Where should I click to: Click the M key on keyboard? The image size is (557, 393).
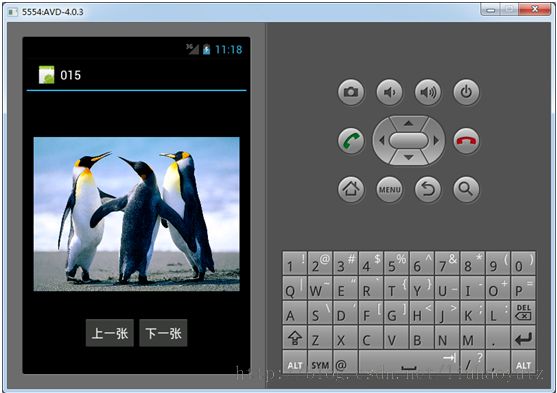point(472,338)
